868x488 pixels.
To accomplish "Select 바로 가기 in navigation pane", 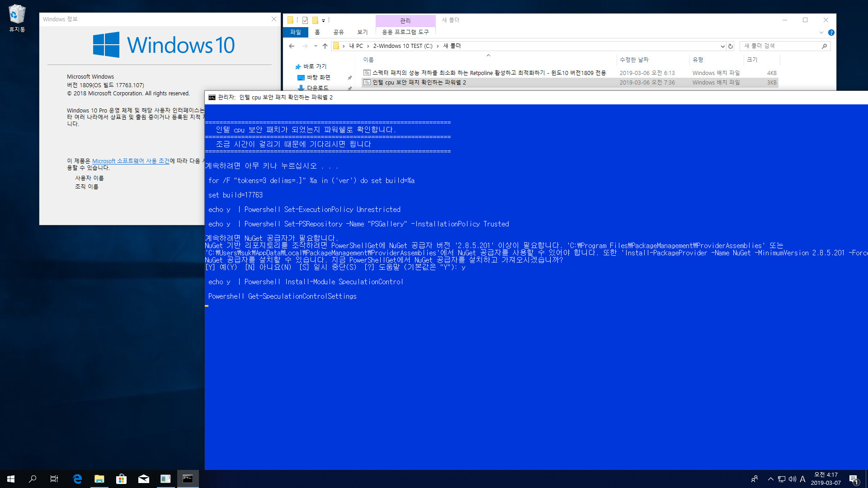I will (x=315, y=66).
